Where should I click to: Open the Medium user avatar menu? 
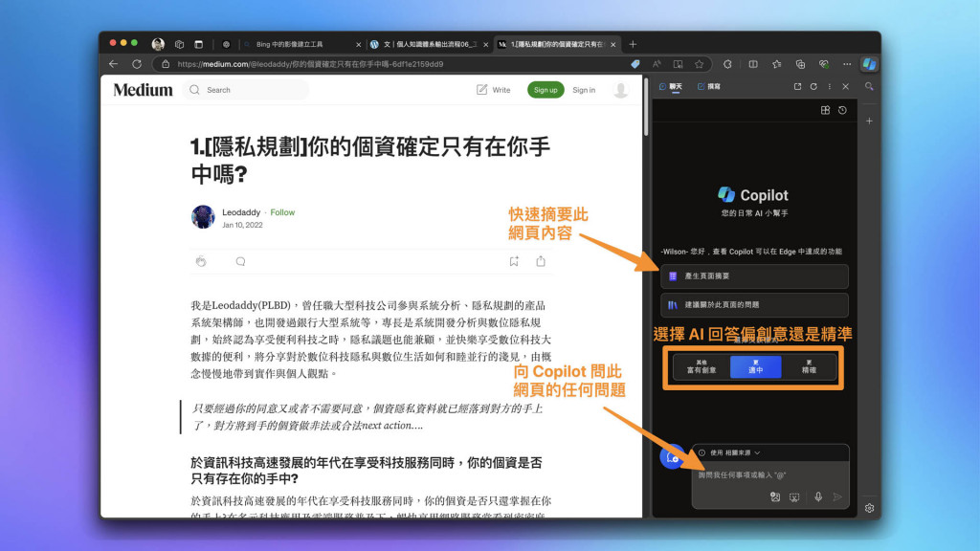620,90
